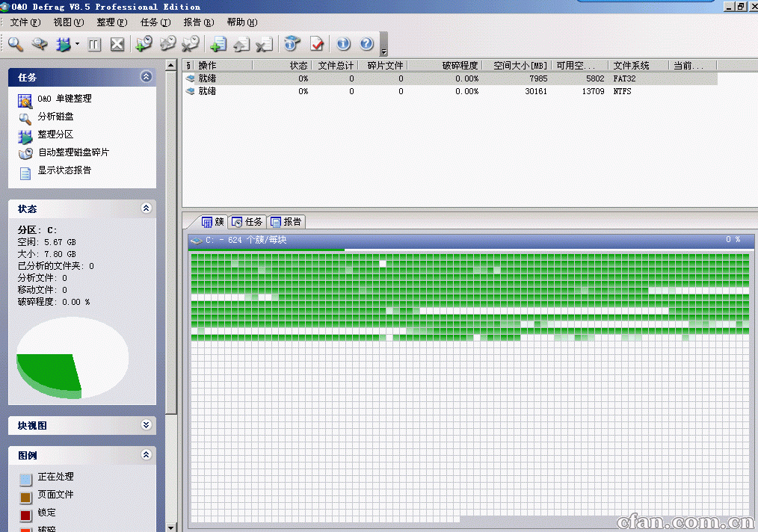Click the 显示状态报告 document icon

tap(25, 173)
